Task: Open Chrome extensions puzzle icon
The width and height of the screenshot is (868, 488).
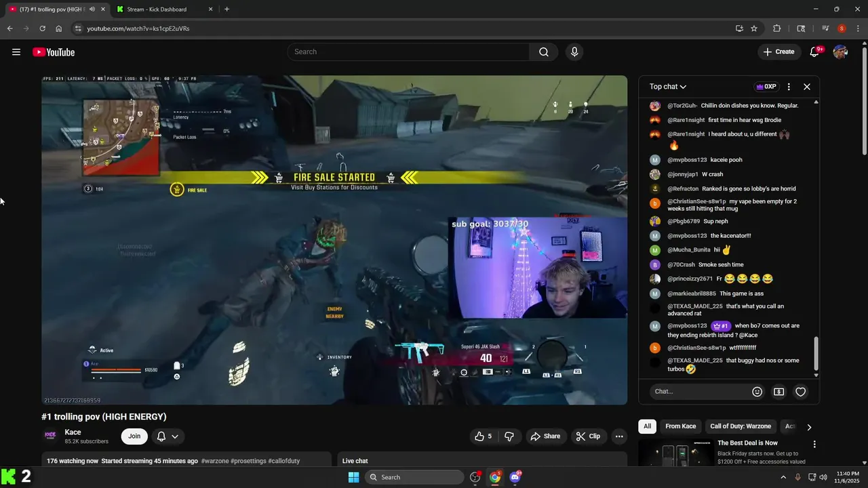Action: click(x=777, y=28)
